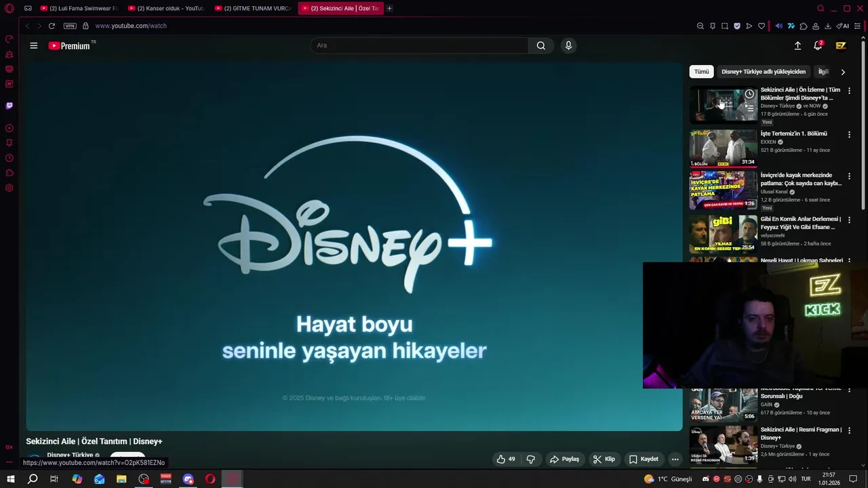Open Windows taskbar search magnifier
The width and height of the screenshot is (868, 488).
coord(33,479)
